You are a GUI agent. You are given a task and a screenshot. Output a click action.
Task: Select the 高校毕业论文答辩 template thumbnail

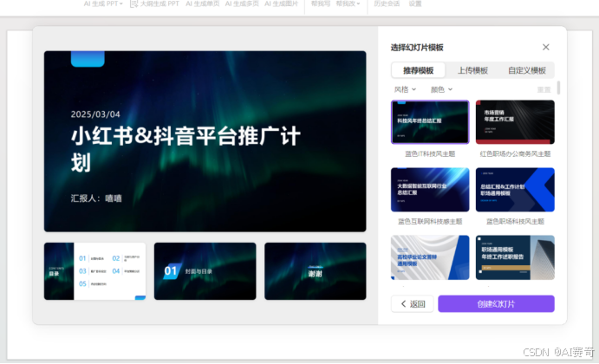pos(430,257)
